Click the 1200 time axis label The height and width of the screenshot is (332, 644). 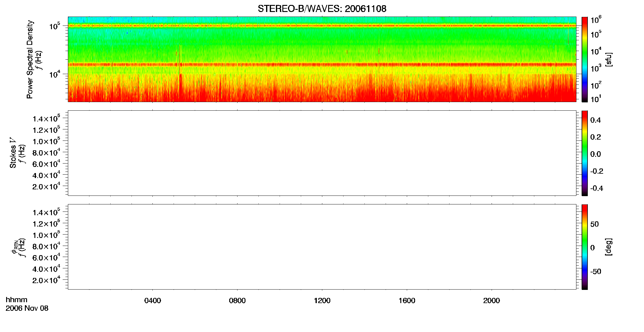click(x=322, y=301)
